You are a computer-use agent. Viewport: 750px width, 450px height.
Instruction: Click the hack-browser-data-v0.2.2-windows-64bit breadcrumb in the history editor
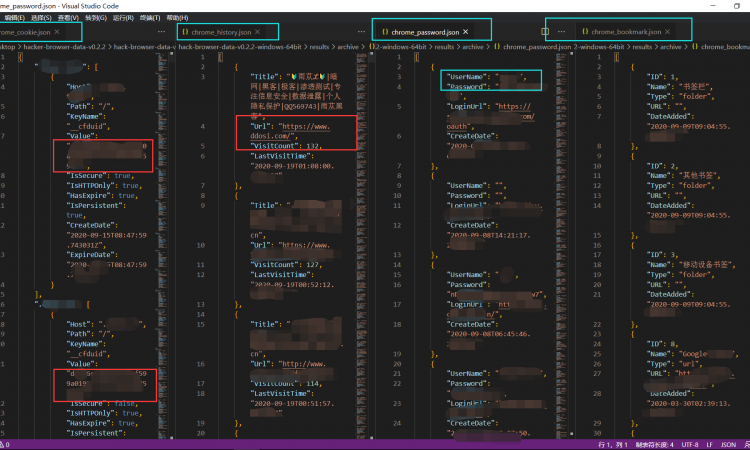pos(240,47)
